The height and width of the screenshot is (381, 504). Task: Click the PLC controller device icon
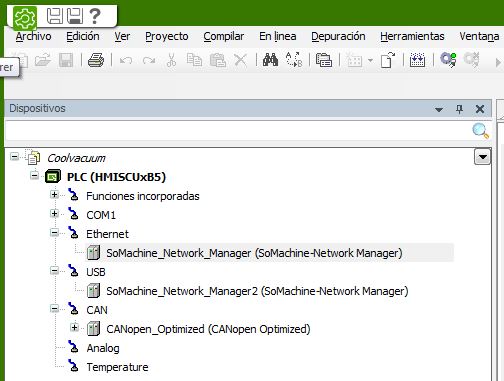point(53,177)
